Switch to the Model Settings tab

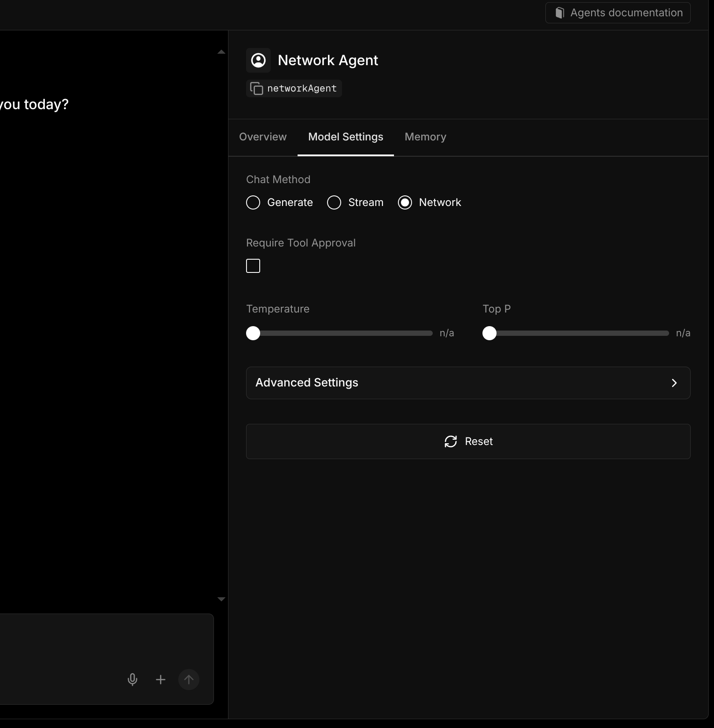346,137
